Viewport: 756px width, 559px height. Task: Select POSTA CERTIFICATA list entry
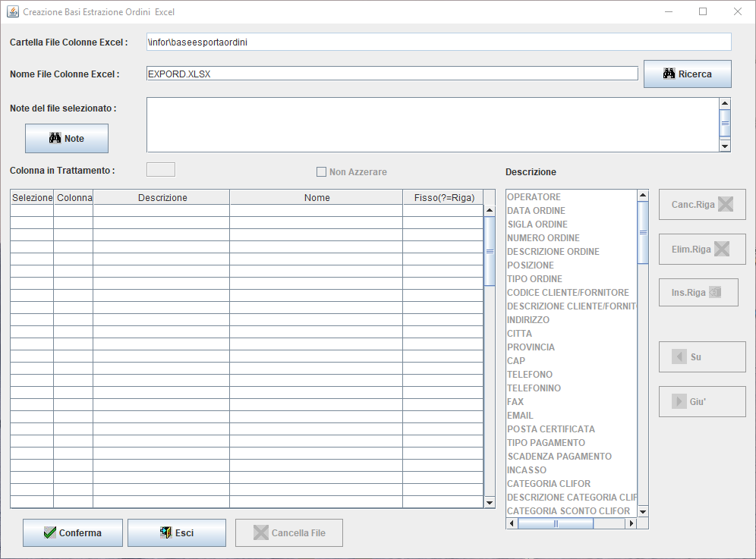point(572,429)
